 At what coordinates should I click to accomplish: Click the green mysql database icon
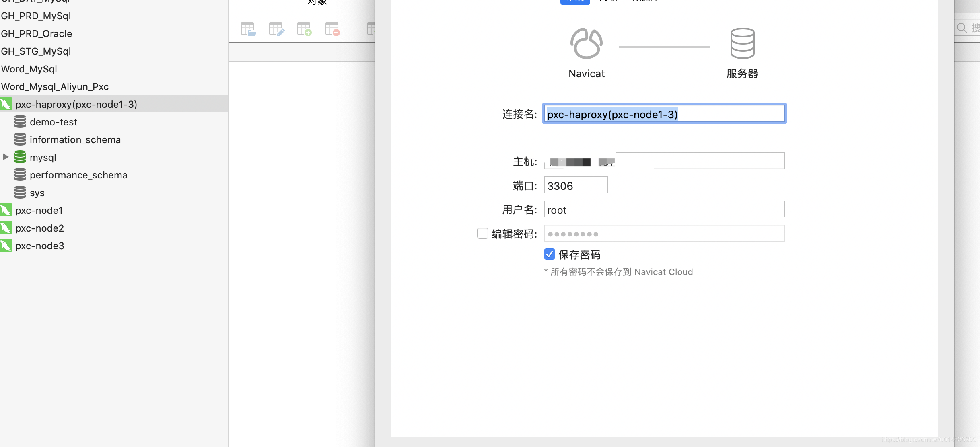click(x=20, y=157)
